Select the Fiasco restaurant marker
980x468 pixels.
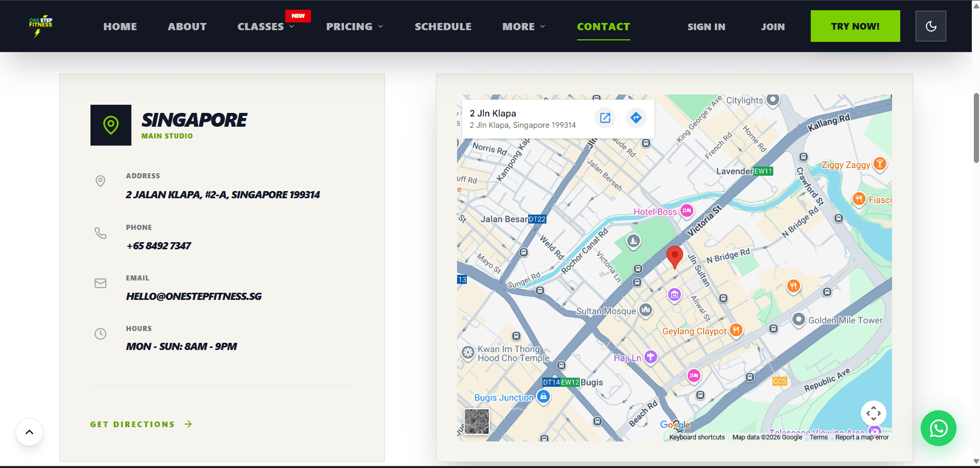(859, 199)
